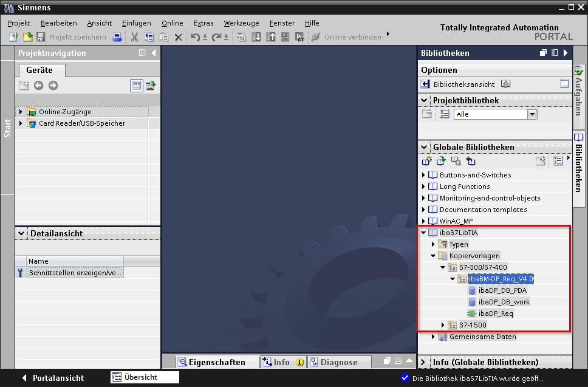Select the ibaDP_Req block item

pos(496,313)
